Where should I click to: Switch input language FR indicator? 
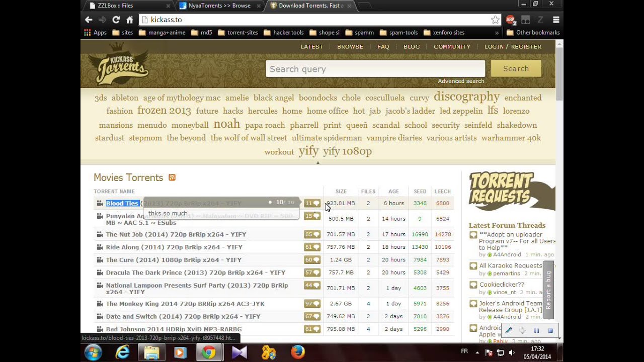464,350
